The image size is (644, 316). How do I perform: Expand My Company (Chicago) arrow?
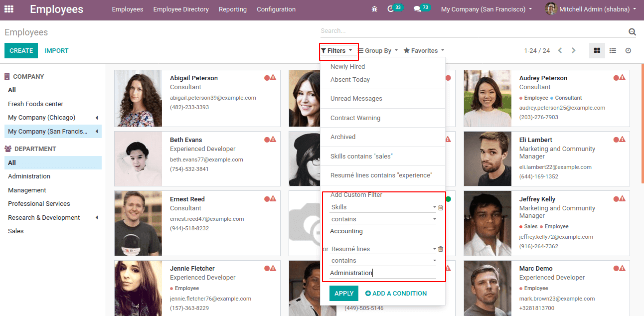click(97, 118)
